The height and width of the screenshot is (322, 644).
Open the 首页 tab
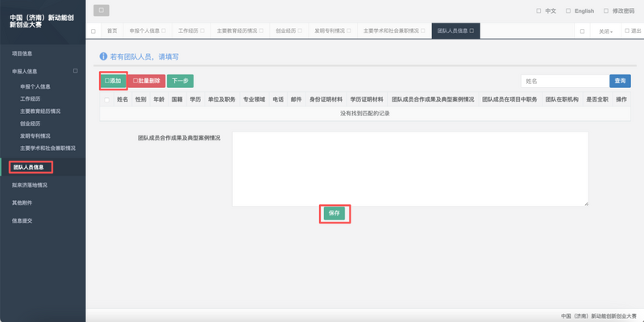click(x=112, y=31)
